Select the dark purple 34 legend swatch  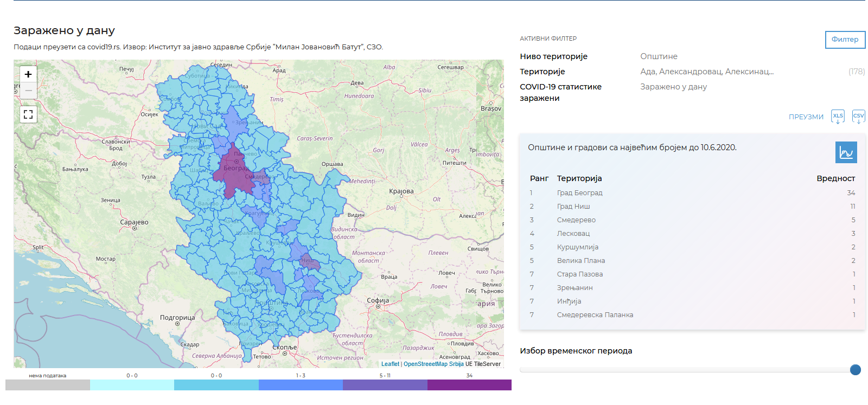coord(469,385)
